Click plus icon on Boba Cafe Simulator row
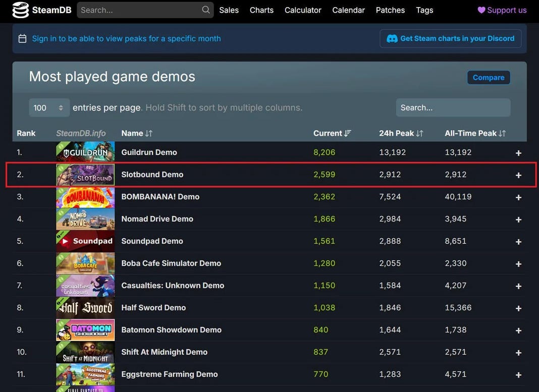Screen dimensions: 539x392 518,264
